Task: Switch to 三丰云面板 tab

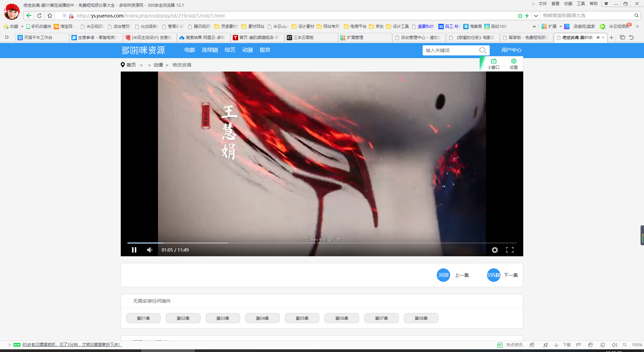Action: [312, 38]
